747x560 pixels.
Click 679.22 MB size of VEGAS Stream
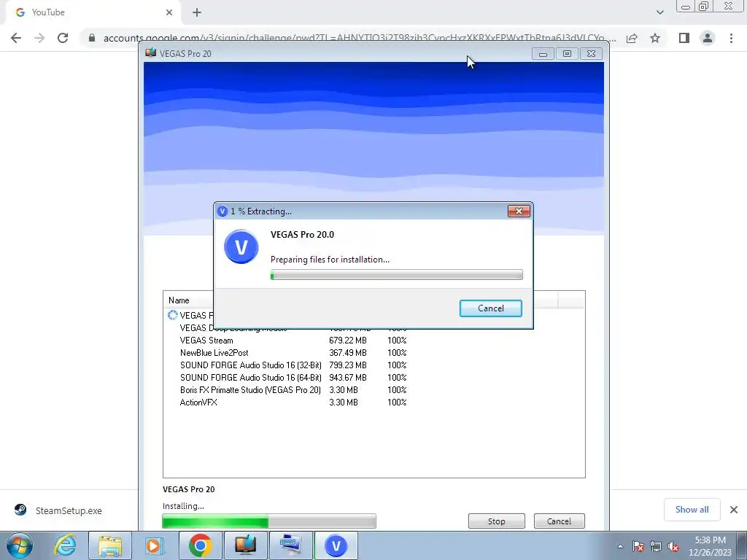348,341
